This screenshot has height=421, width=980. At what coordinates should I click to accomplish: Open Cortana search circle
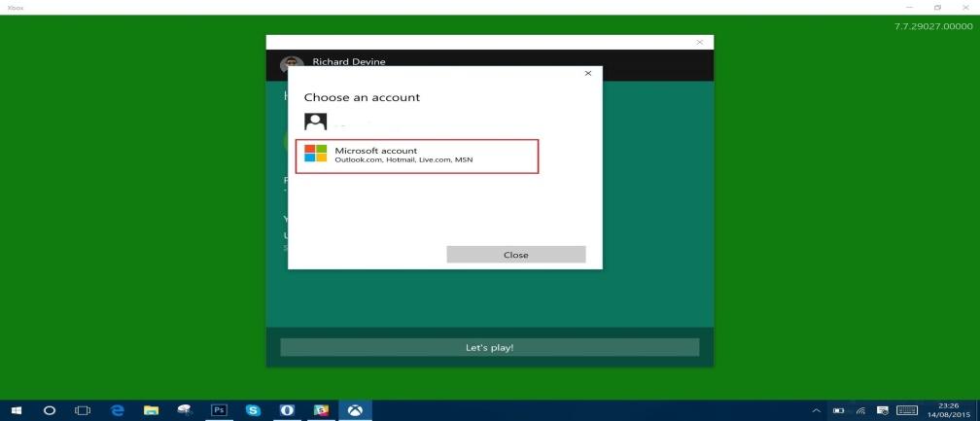coord(50,410)
